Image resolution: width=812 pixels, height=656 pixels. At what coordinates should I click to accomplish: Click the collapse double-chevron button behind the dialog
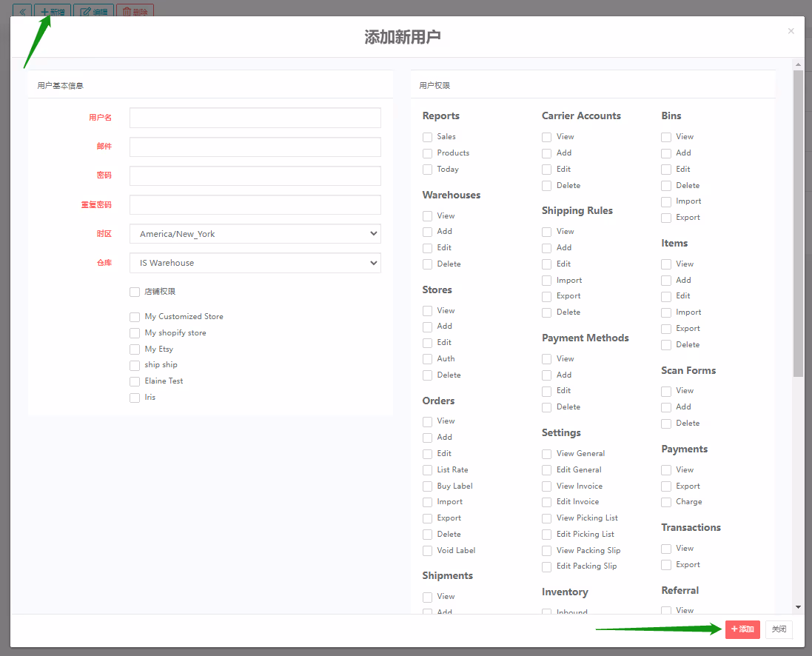[x=22, y=11]
